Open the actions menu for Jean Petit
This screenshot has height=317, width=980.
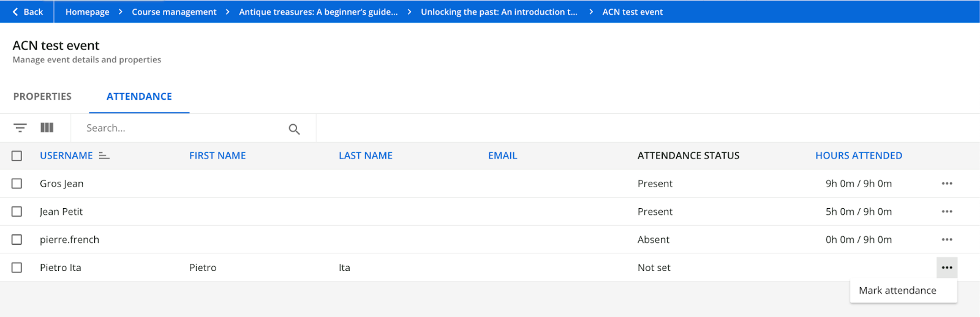click(x=946, y=212)
